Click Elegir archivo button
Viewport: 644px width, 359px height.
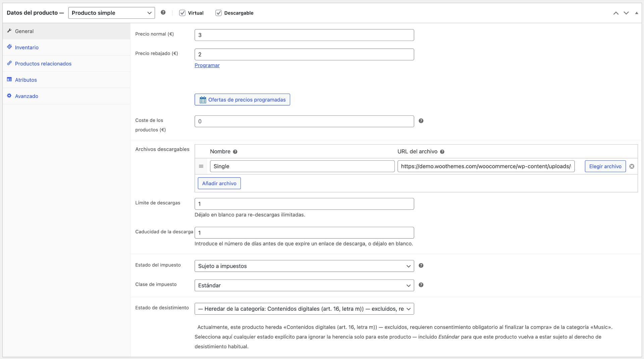coord(605,166)
